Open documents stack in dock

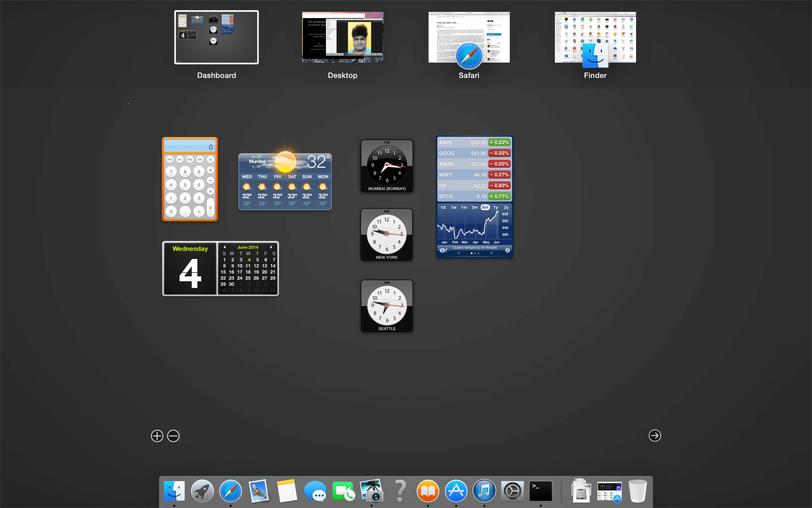pos(581,491)
